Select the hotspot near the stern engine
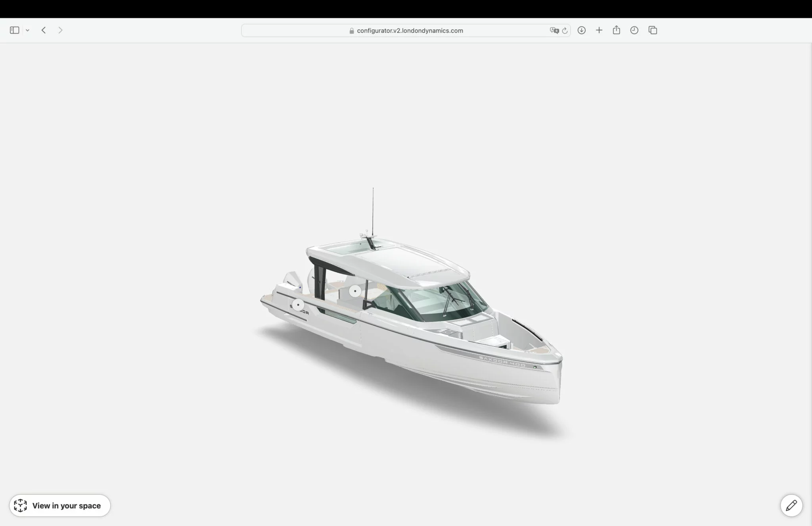The width and height of the screenshot is (812, 526). click(298, 305)
